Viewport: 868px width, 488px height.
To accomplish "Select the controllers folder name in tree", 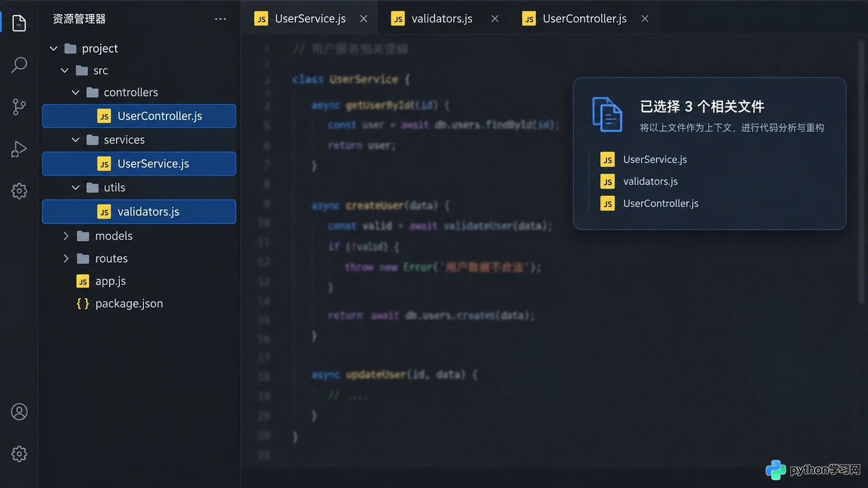I will click(x=131, y=92).
